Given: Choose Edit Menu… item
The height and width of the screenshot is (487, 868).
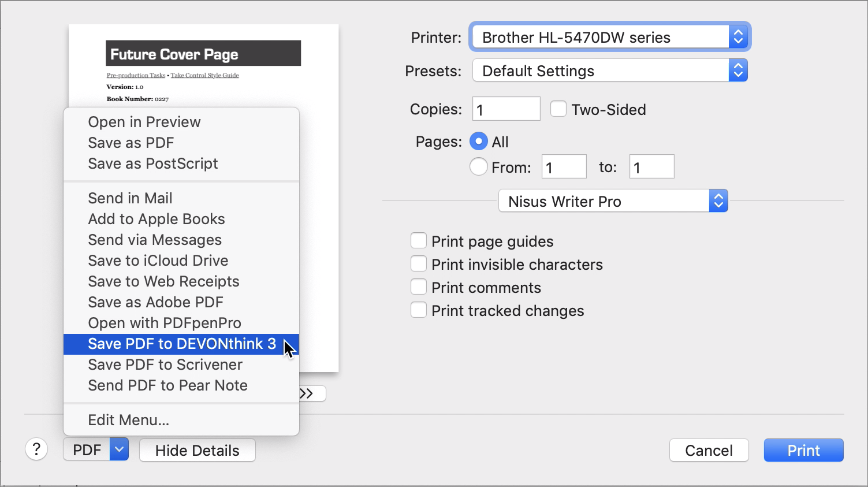Looking at the screenshot, I should pyautogui.click(x=181, y=420).
